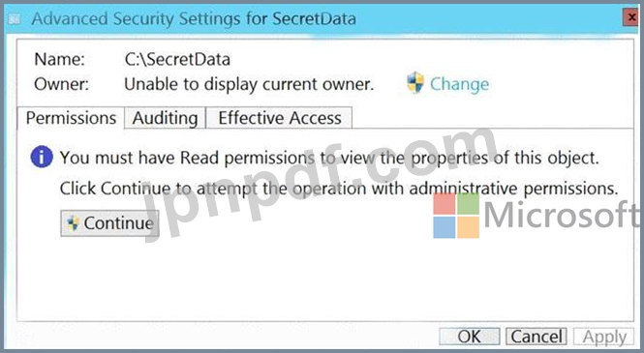Screen dimensions: 644x353
Task: Click the 'Owner:' field label
Action: tap(61, 84)
